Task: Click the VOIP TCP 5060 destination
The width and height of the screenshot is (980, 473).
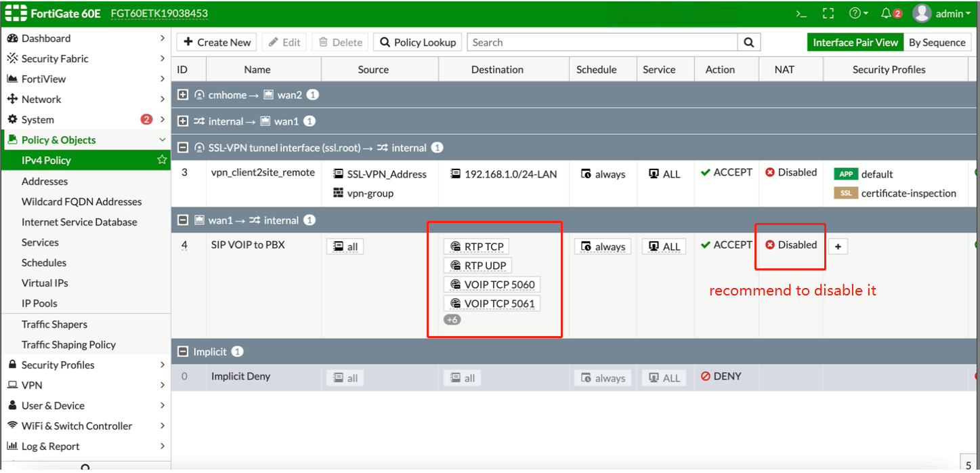Action: (x=492, y=285)
